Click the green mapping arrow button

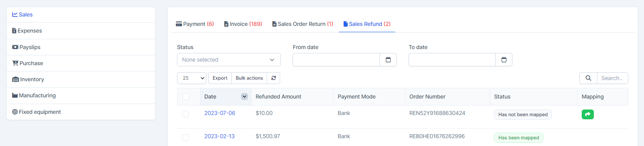pyautogui.click(x=588, y=114)
